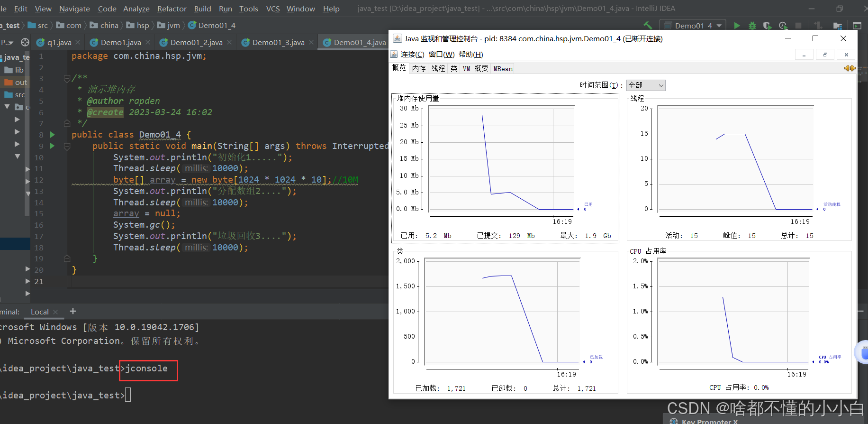Image resolution: width=868 pixels, height=424 pixels.
Task: Click the hsp breadcrumb in navigation bar
Action: click(x=138, y=25)
